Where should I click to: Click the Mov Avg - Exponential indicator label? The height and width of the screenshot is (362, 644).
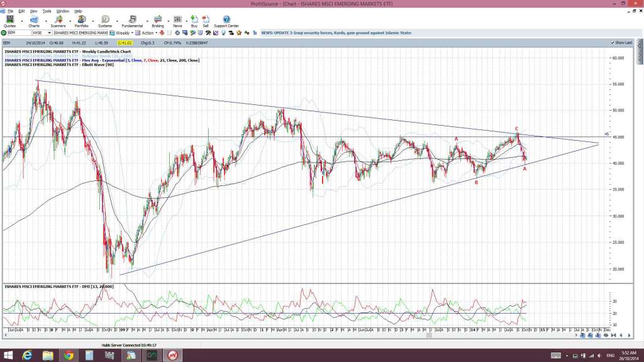102,60
